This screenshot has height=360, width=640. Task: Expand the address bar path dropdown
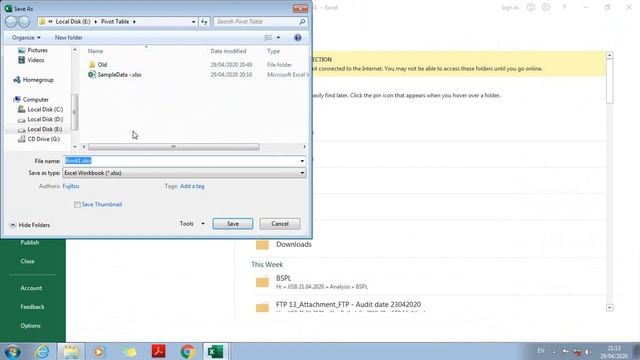point(193,22)
